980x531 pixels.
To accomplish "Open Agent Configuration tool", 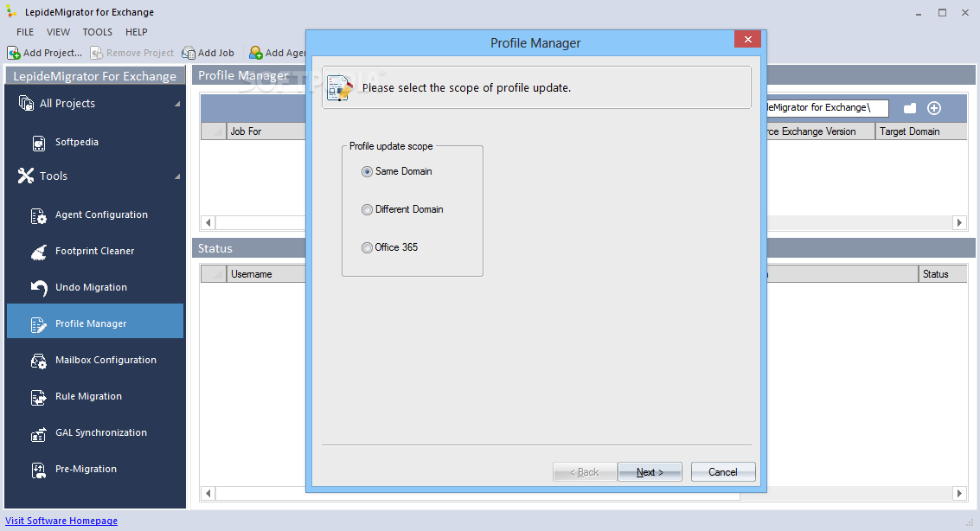I will click(101, 214).
